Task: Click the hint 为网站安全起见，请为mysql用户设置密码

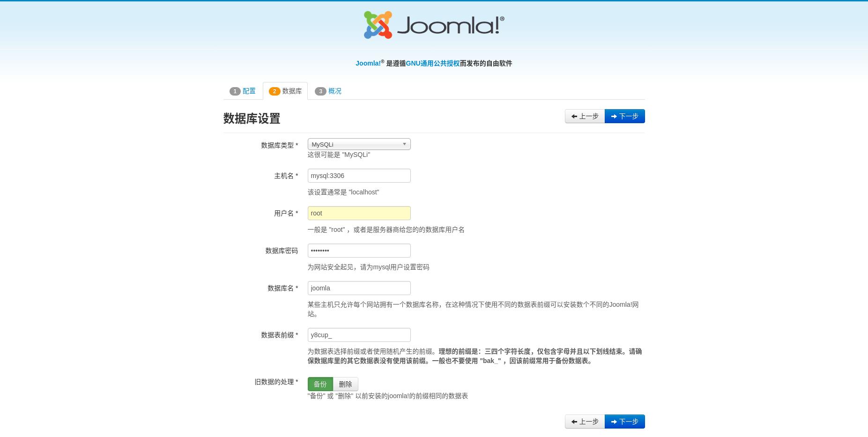Action: [368, 267]
